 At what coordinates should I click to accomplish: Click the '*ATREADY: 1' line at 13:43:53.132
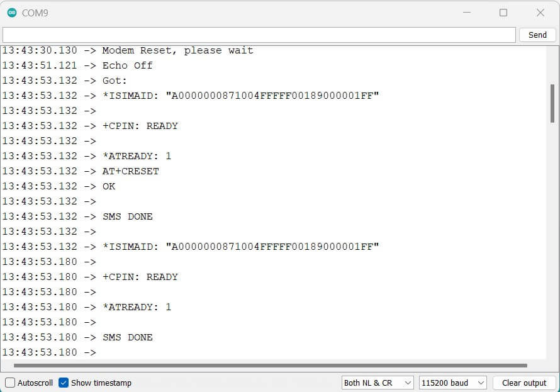click(87, 156)
